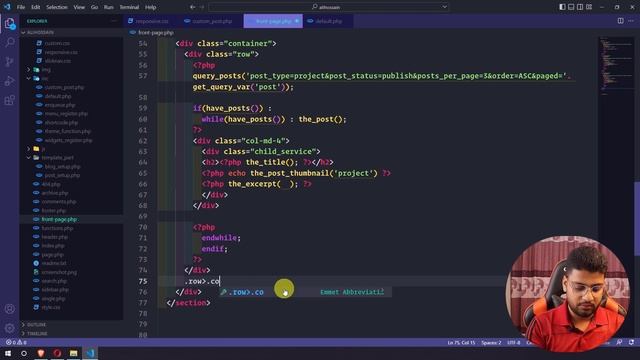Open the Extensions view
The image size is (640, 360).
pos(9,100)
